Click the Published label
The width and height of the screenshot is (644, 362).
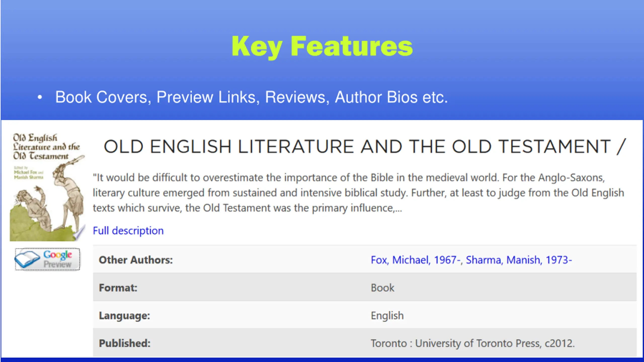click(125, 343)
